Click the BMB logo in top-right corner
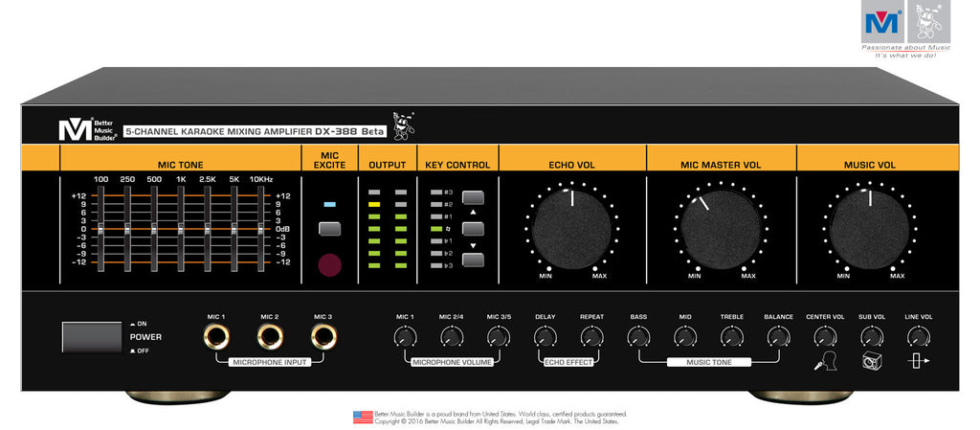Viewport: 980px width, 430px height. click(x=879, y=21)
